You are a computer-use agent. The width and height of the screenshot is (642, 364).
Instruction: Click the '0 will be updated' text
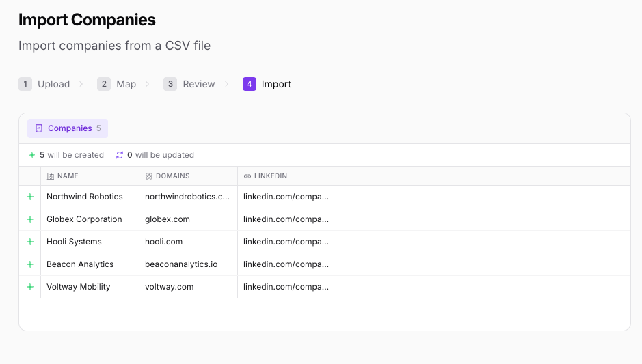tap(161, 155)
